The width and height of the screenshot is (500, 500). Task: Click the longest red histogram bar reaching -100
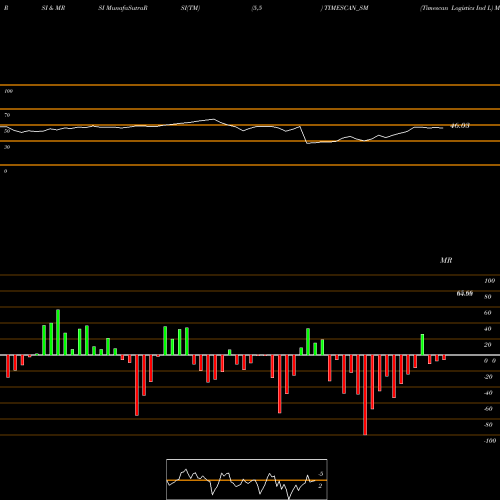pos(365,395)
